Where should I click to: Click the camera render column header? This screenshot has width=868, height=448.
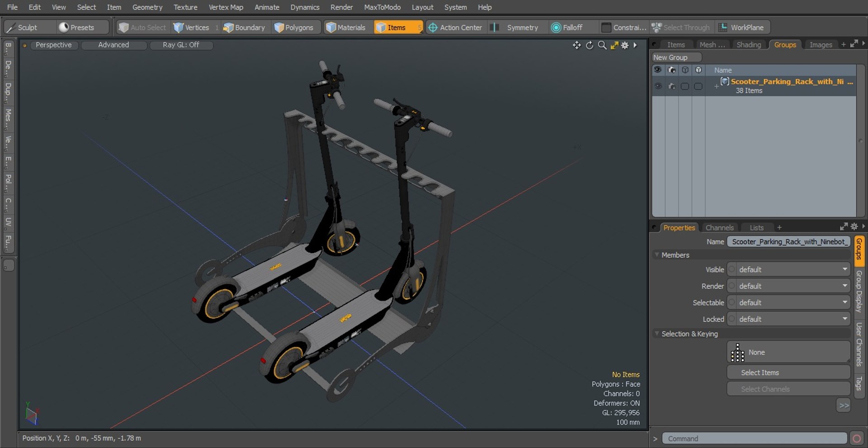tap(672, 70)
